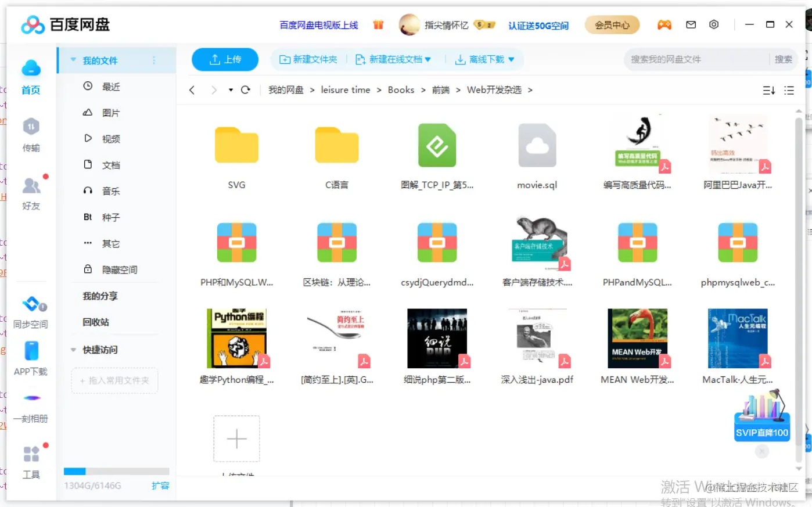The height and width of the screenshot is (507, 812).
Task: Open the 首页 home section
Action: [31, 77]
